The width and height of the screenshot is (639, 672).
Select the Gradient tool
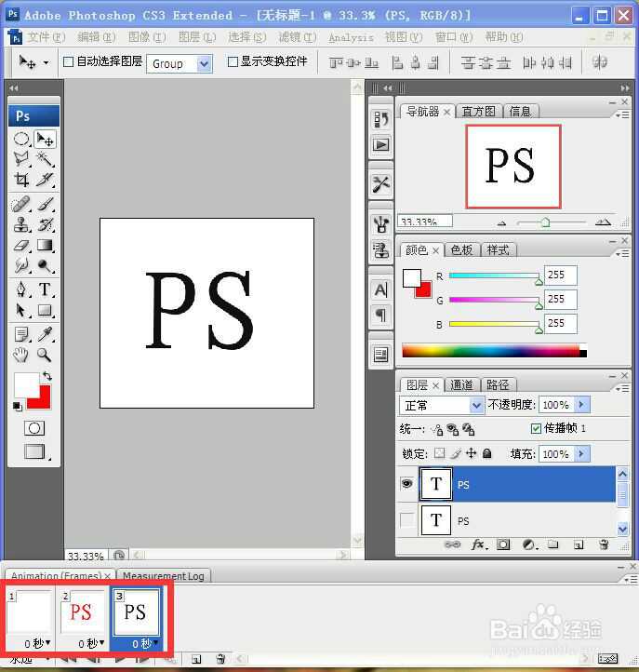[x=45, y=245]
